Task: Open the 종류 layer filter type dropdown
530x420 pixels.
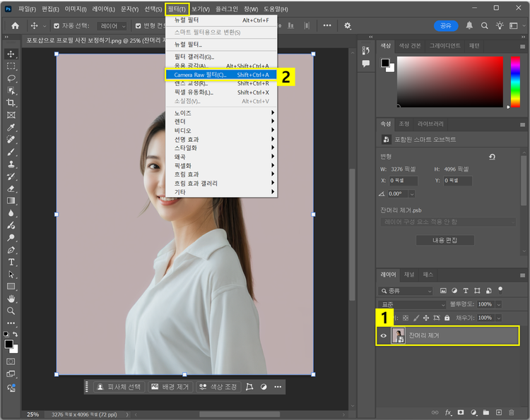Action: pos(406,291)
